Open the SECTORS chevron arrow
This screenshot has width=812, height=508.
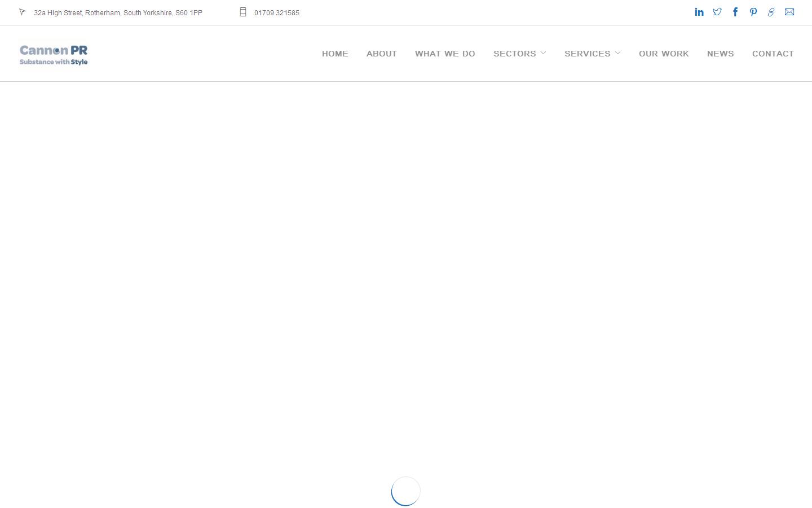543,53
